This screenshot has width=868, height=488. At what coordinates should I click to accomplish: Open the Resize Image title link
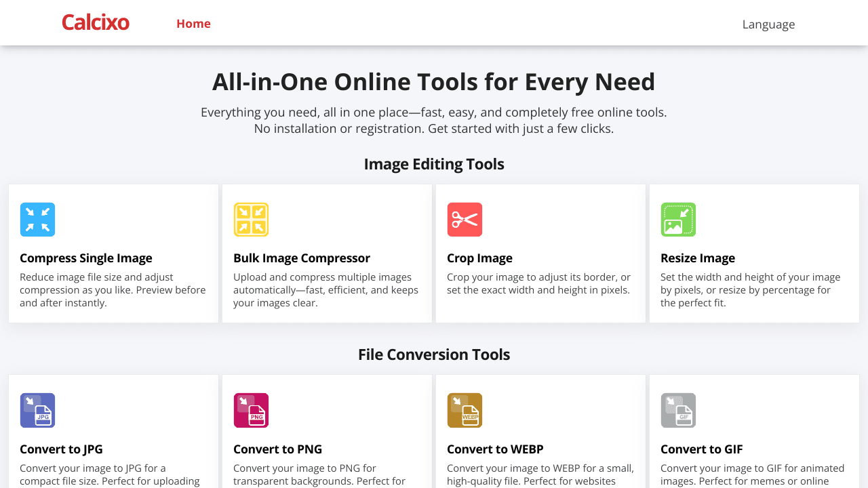(x=698, y=258)
